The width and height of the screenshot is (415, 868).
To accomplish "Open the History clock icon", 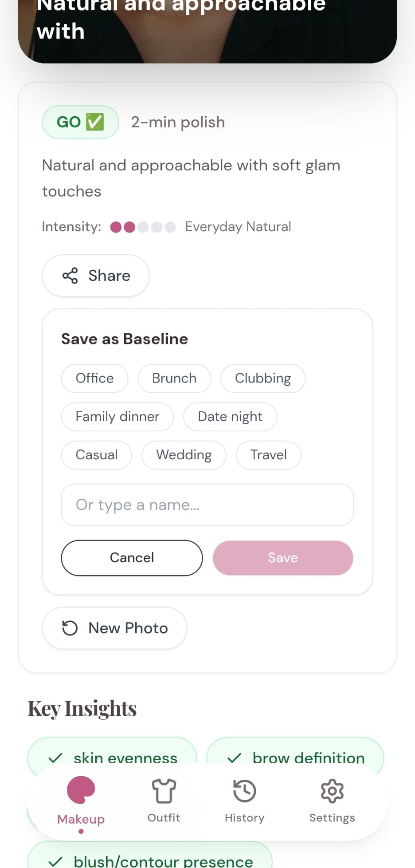I will [x=244, y=791].
